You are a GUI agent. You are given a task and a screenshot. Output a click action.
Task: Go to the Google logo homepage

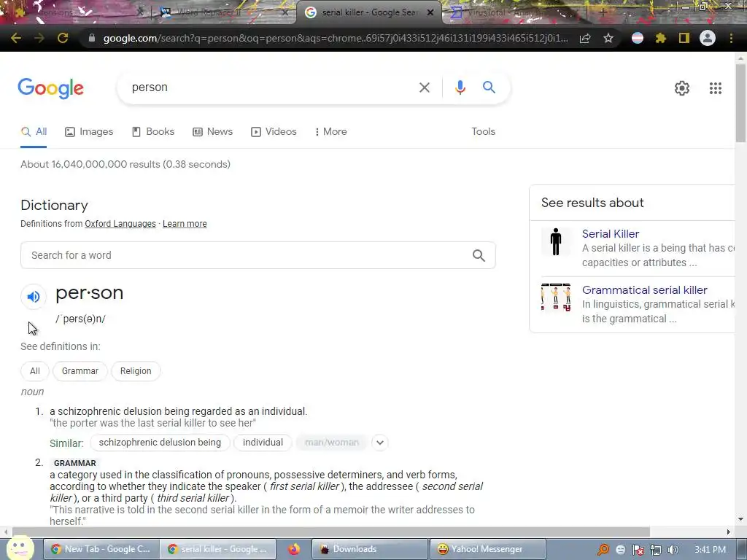pos(50,88)
